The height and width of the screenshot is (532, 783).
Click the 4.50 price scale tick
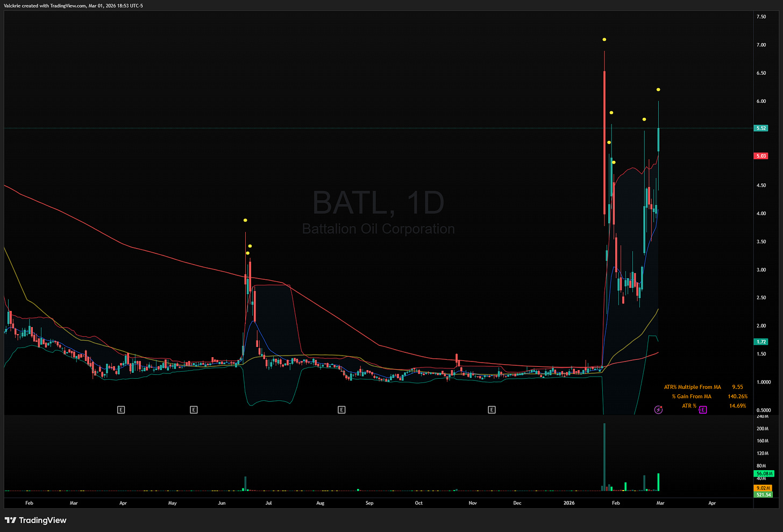tap(761, 185)
